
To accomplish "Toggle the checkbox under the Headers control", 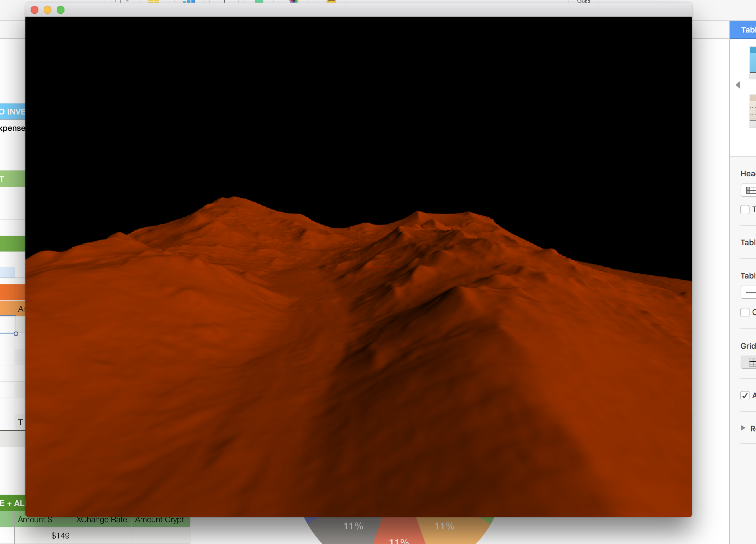I will [745, 210].
